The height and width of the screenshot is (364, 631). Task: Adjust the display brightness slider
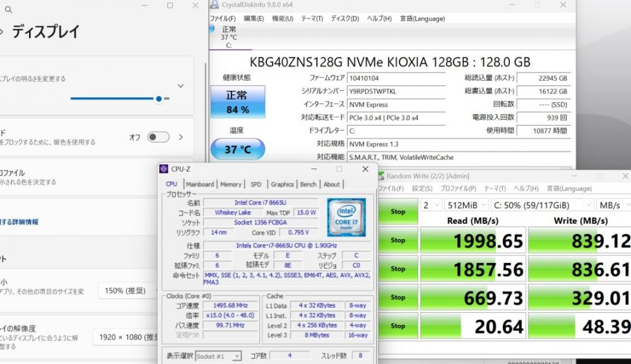coord(120,98)
